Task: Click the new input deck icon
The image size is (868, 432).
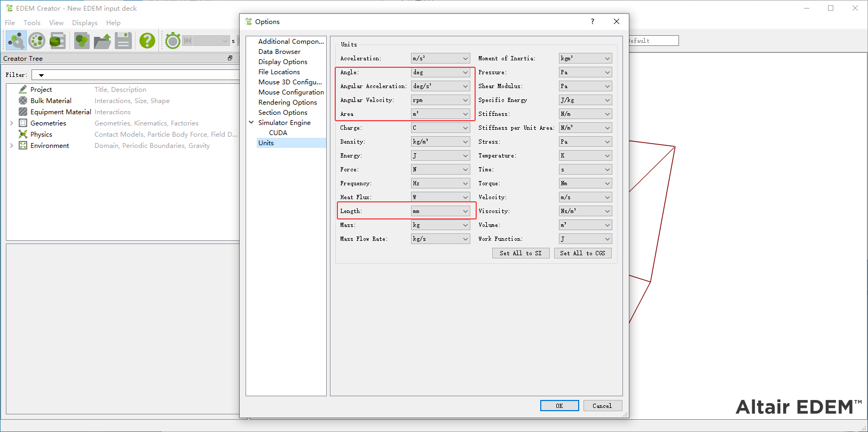Action: [82, 41]
